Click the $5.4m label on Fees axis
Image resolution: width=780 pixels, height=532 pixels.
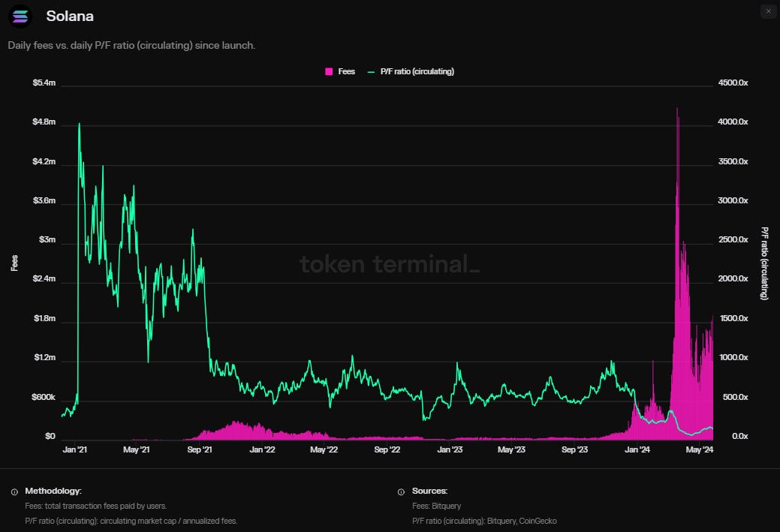pos(44,83)
